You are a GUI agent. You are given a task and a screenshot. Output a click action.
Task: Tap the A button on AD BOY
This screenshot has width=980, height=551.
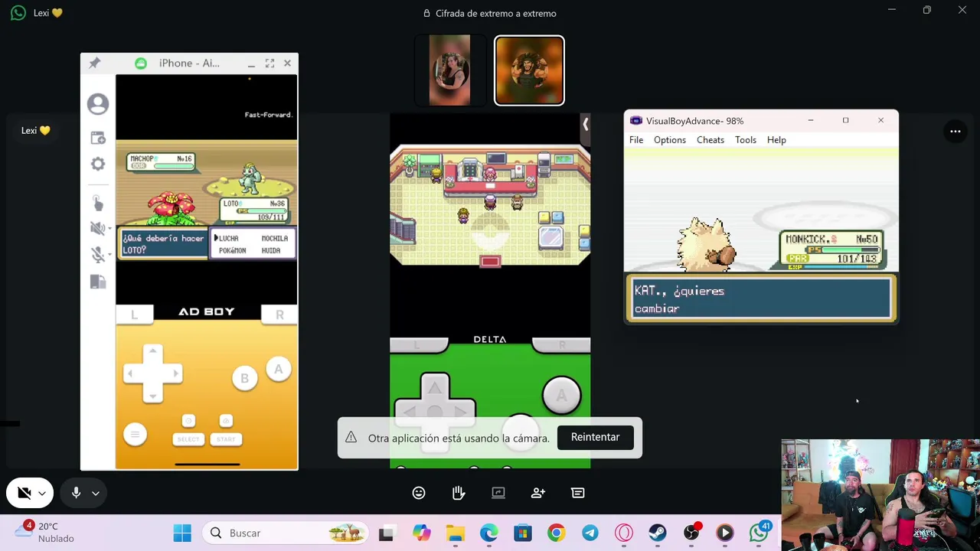point(278,369)
